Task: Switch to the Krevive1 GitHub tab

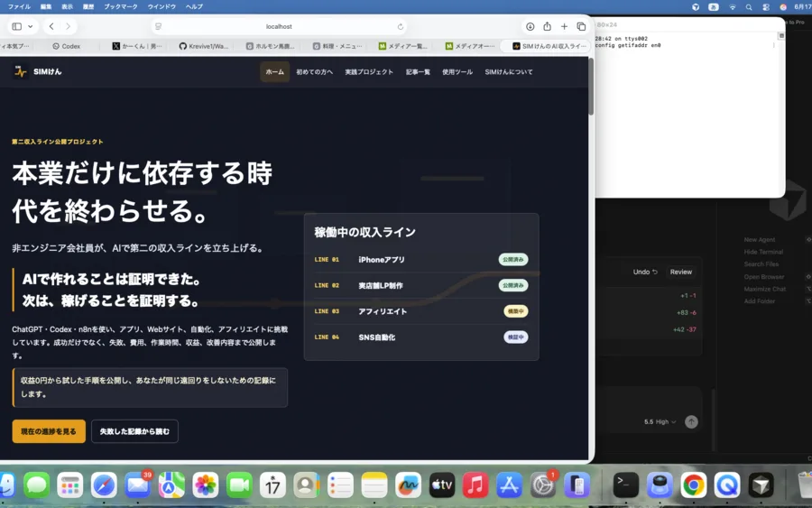Action: click(204, 46)
